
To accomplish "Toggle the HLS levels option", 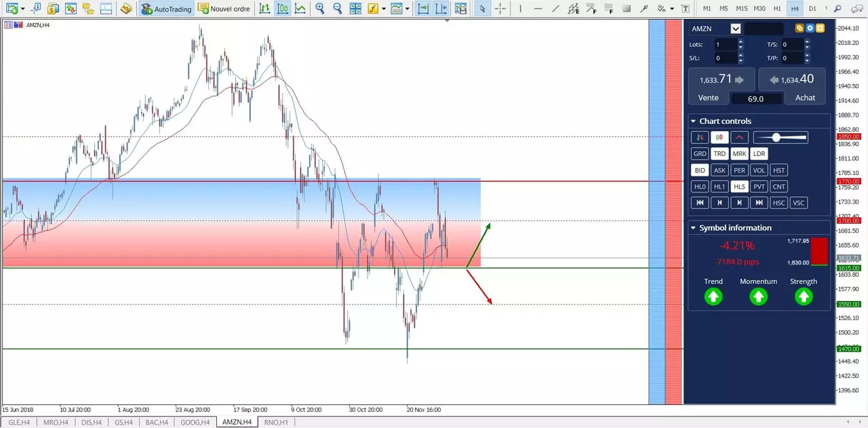I will pos(739,187).
